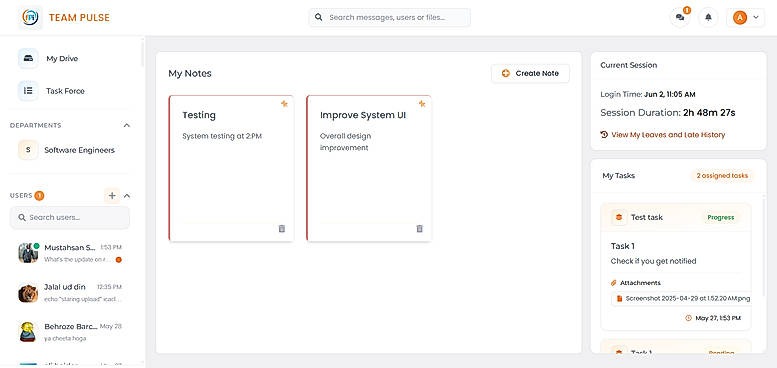Click the 'S' department badge icon
This screenshot has width=777, height=368.
(28, 150)
